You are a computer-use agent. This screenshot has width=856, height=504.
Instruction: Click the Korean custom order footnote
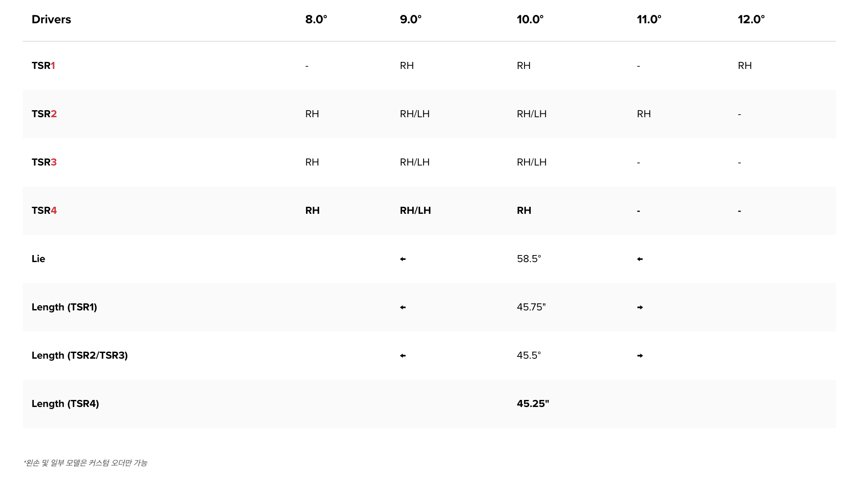click(x=86, y=463)
